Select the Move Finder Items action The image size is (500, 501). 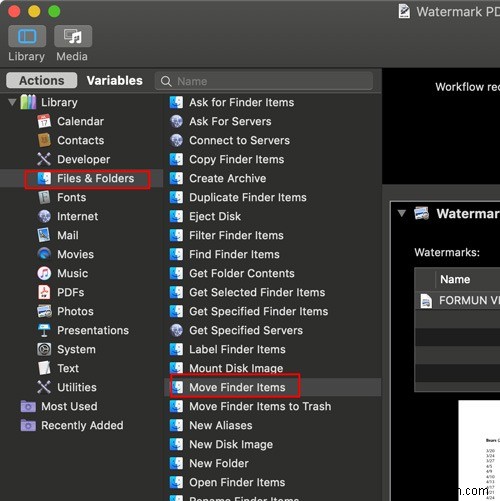(237, 387)
